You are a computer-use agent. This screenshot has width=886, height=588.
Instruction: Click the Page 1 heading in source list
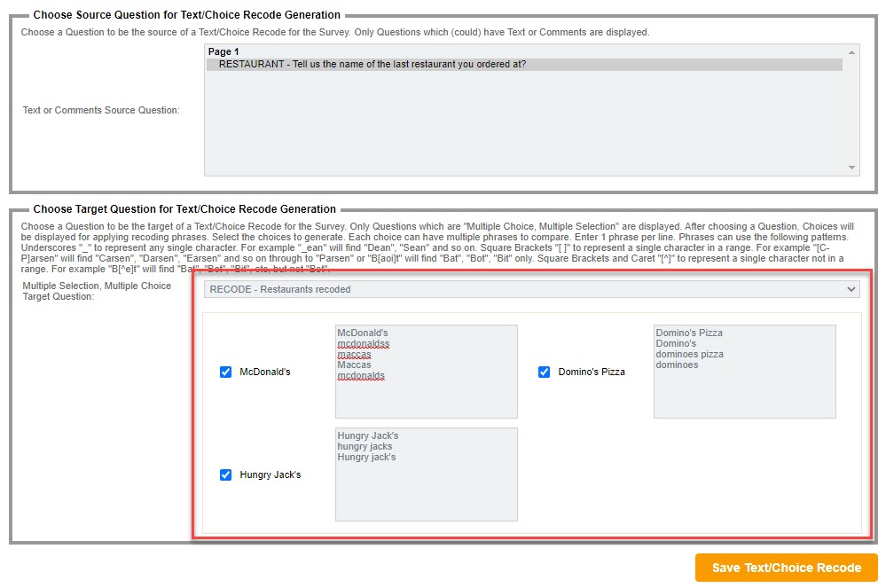(x=223, y=51)
